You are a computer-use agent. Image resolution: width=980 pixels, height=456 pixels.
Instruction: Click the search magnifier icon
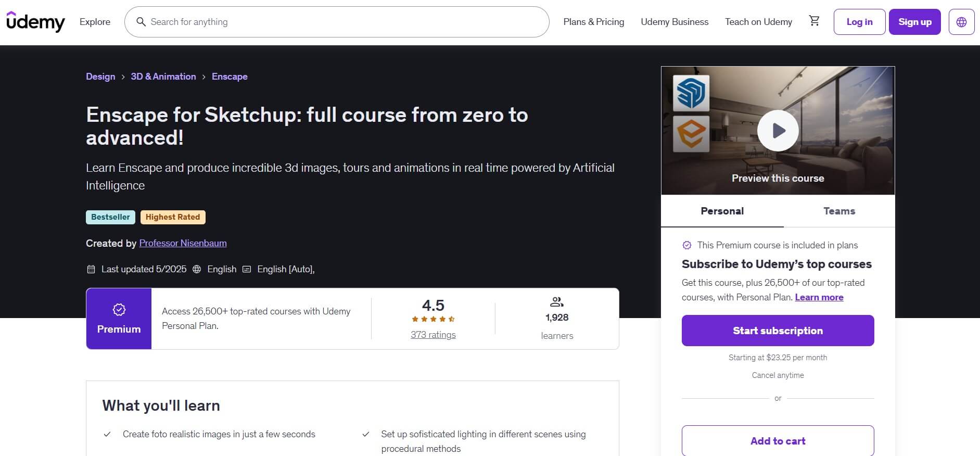pos(141,22)
